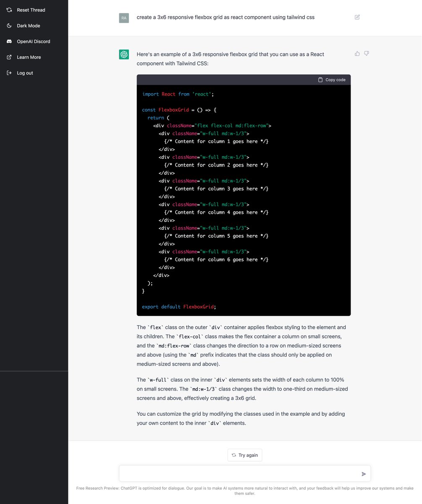
Task: Give the response a thumbs up
Action: click(x=357, y=53)
